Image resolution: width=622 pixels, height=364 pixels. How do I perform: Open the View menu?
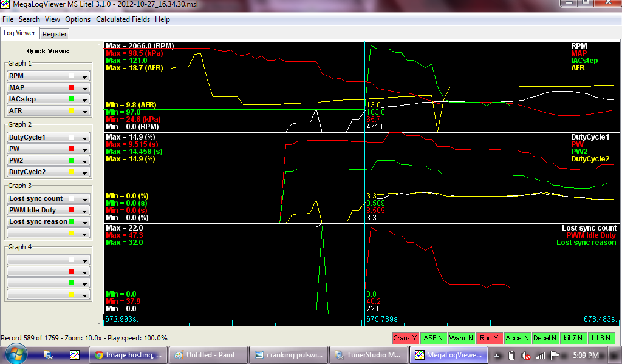pyautogui.click(x=52, y=19)
